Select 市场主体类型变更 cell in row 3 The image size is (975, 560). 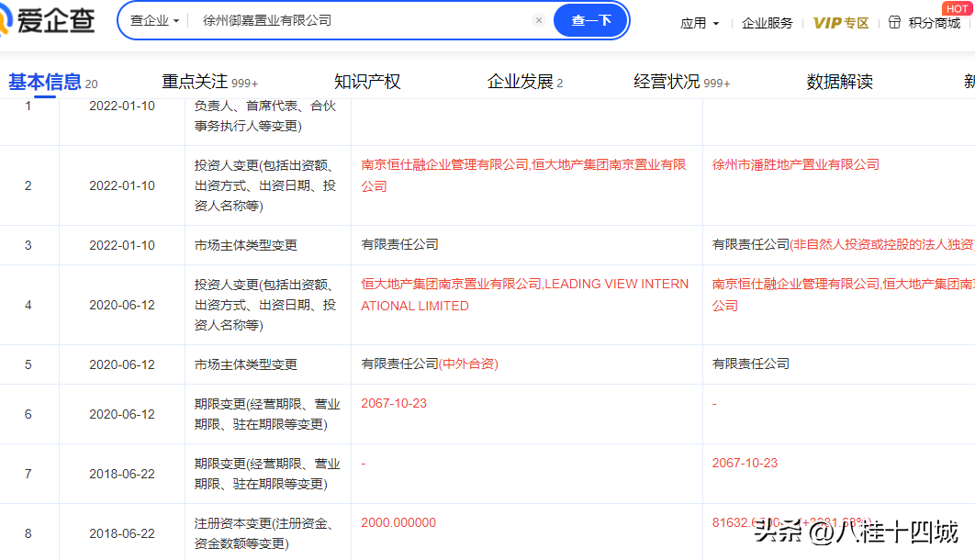[268, 245]
